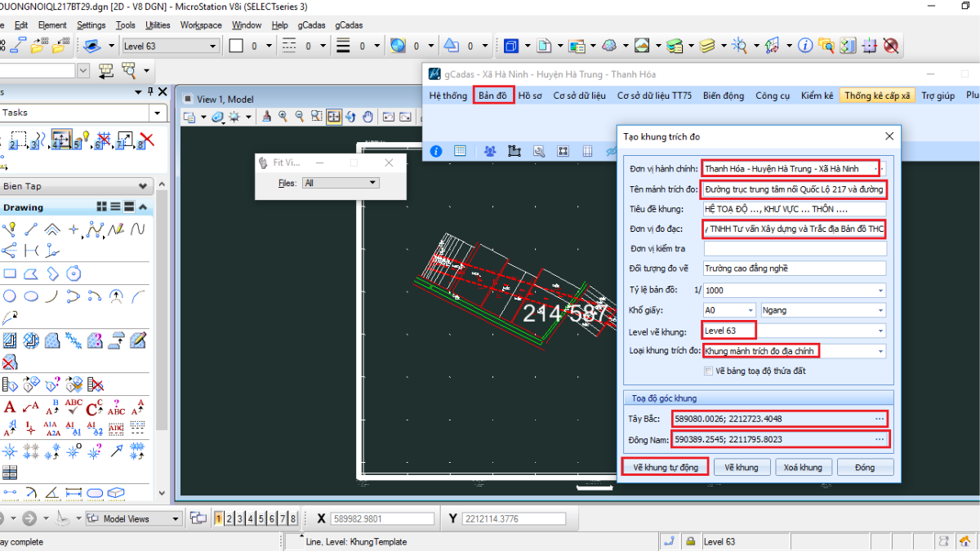Image resolution: width=980 pixels, height=551 pixels.
Task: Toggle view number 4 button
Action: (251, 518)
